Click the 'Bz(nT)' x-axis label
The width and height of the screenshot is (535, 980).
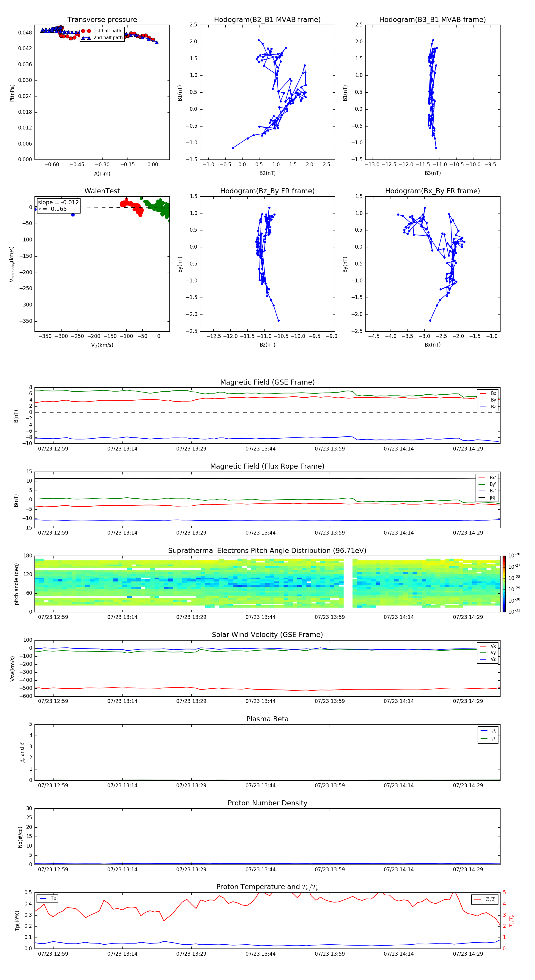click(267, 345)
